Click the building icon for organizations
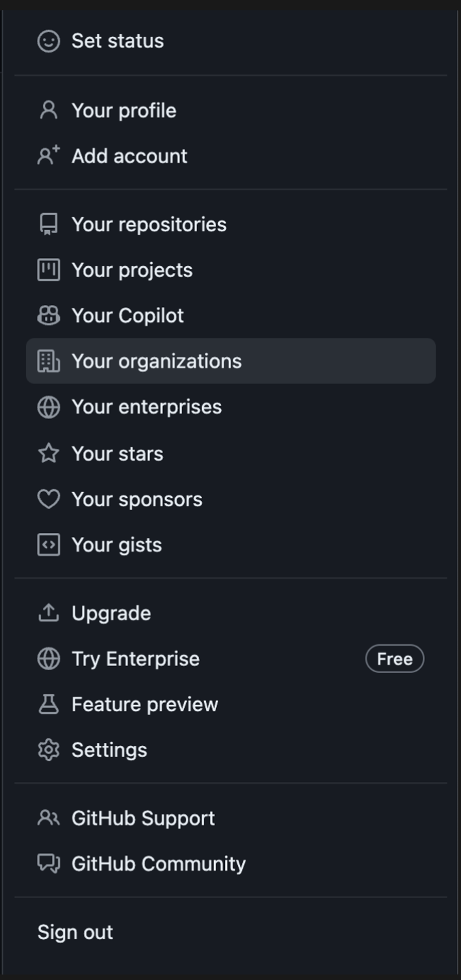461x980 pixels. pos(48,361)
